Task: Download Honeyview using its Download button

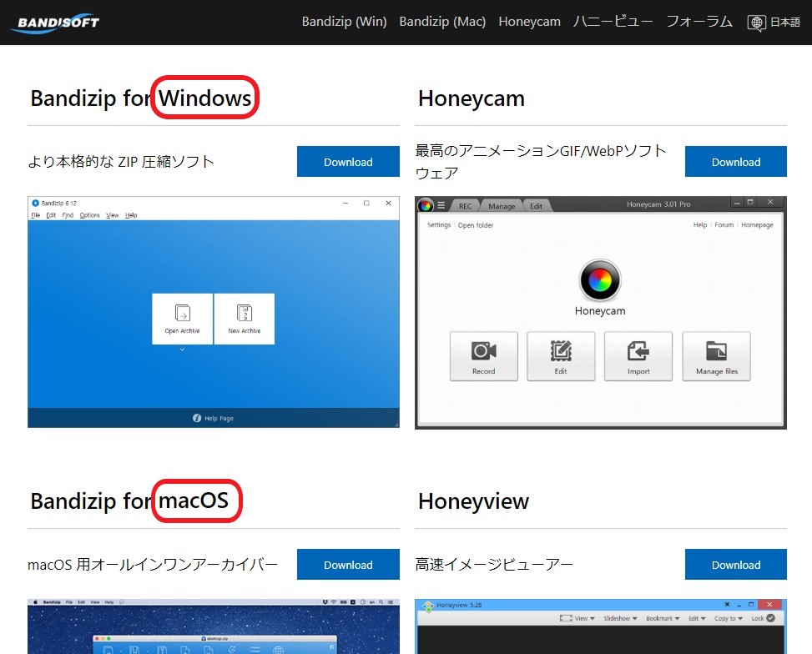Action: 735,565
